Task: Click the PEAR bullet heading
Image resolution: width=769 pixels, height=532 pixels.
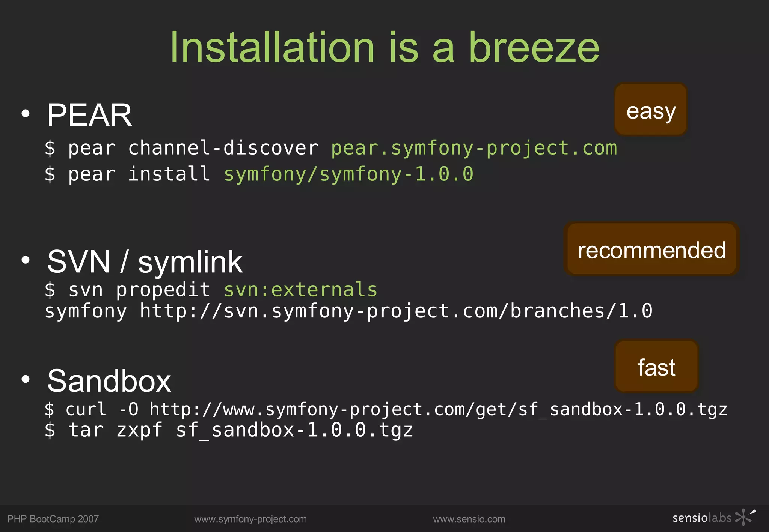Action: pos(89,115)
